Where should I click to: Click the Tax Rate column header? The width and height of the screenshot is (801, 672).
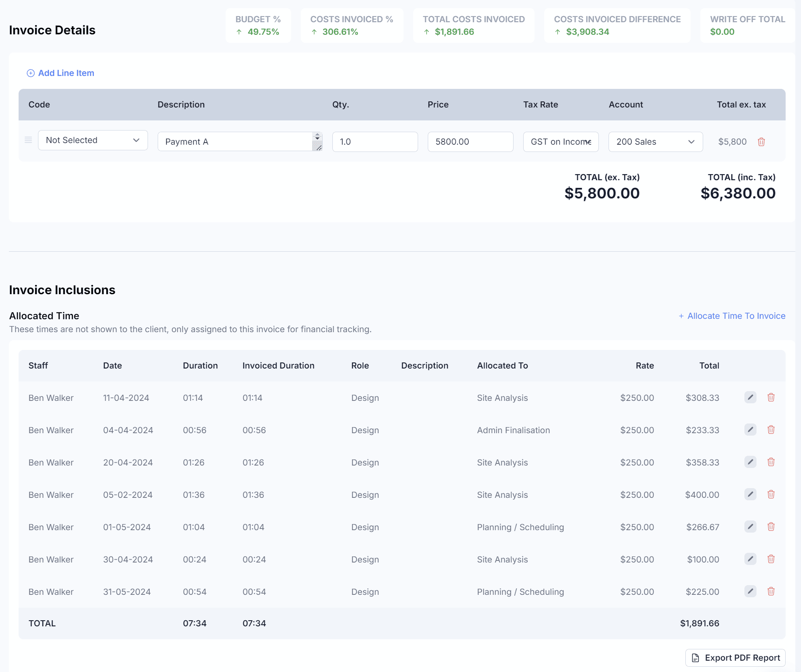541,105
